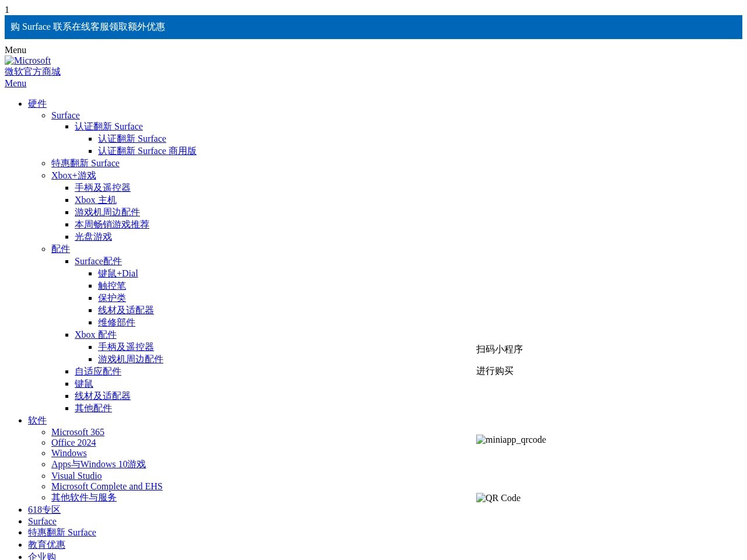Click 游戏机周边配件 link above 自适应配件
The image size is (747, 560).
[x=131, y=359]
